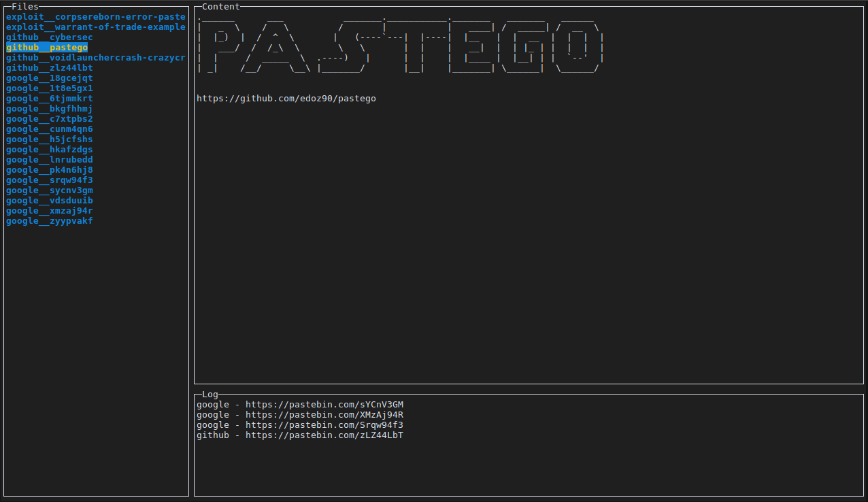Screen dimensions: 868x502
Task: Pick google__cunm4qn6 in the file list
Action: (50, 129)
